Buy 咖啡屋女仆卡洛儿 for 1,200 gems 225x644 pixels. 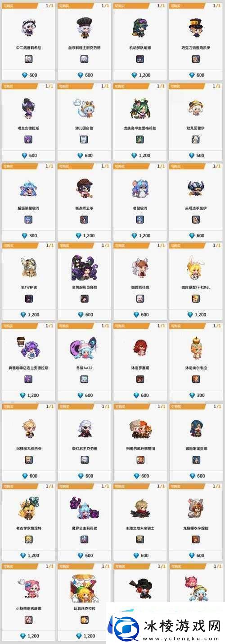pos(197,315)
